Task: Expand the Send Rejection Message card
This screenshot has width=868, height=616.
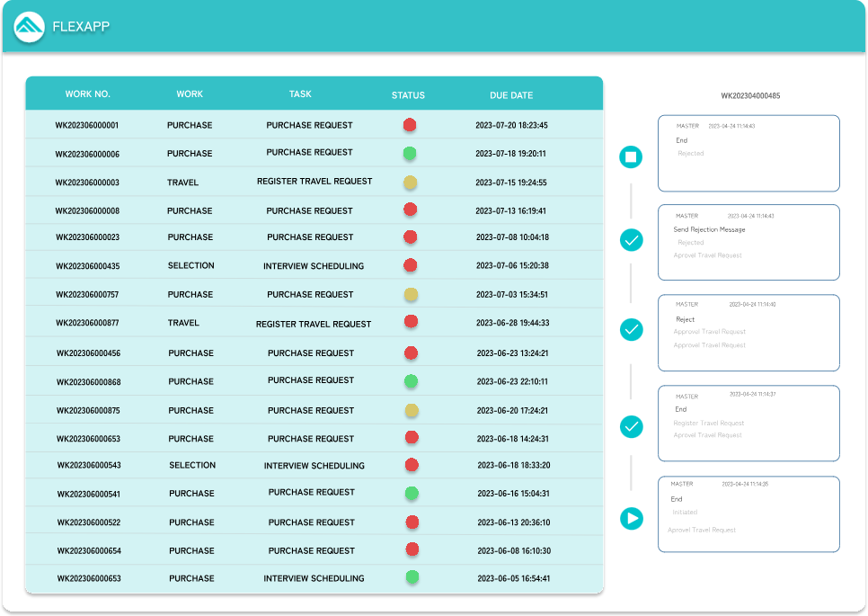Action: (748, 241)
